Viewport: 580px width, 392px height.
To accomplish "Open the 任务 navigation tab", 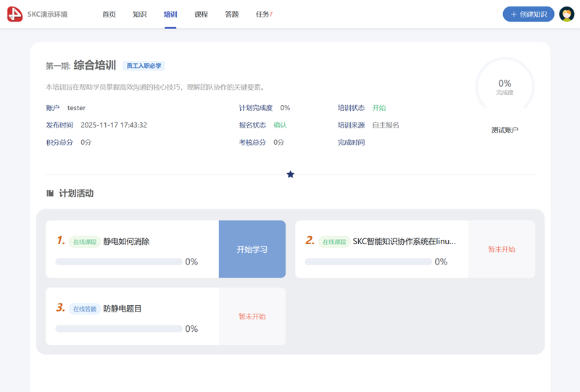I will [263, 14].
